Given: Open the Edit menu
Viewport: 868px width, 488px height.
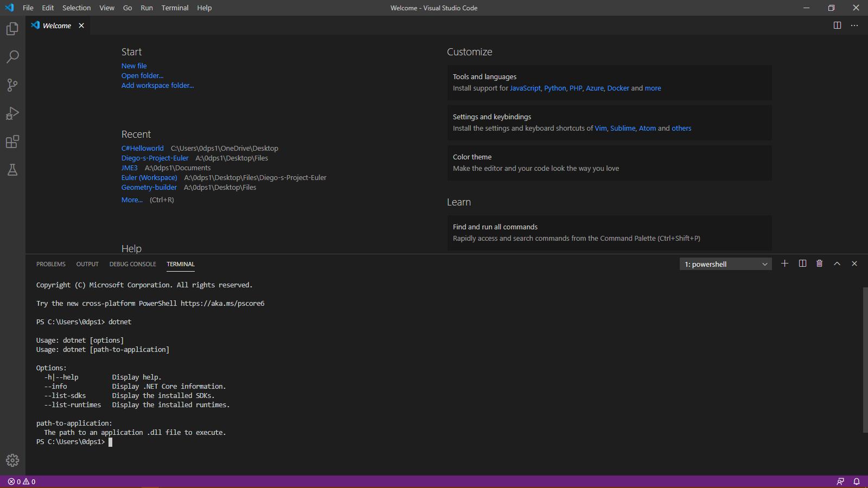Looking at the screenshot, I should 48,8.
